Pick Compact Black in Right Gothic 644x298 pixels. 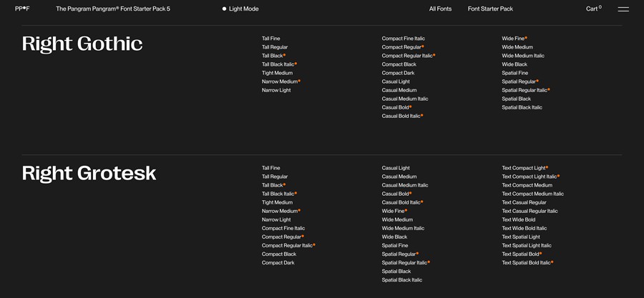click(399, 64)
